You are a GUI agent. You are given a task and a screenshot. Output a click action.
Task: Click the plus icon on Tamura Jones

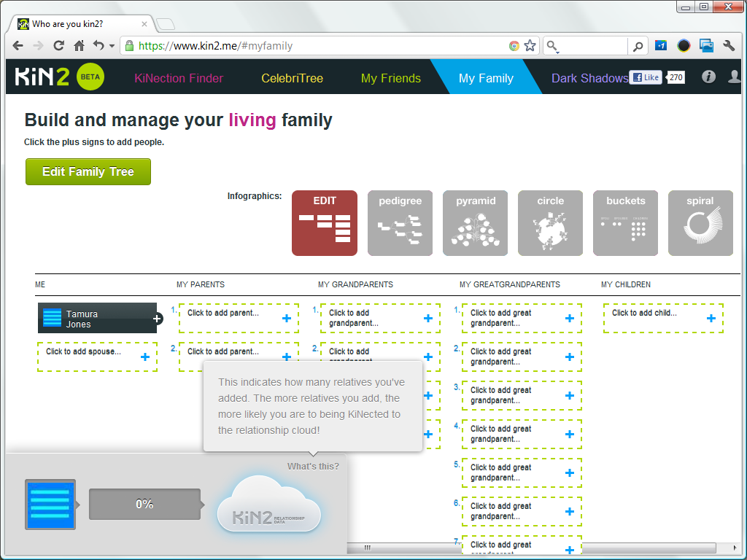[157, 319]
